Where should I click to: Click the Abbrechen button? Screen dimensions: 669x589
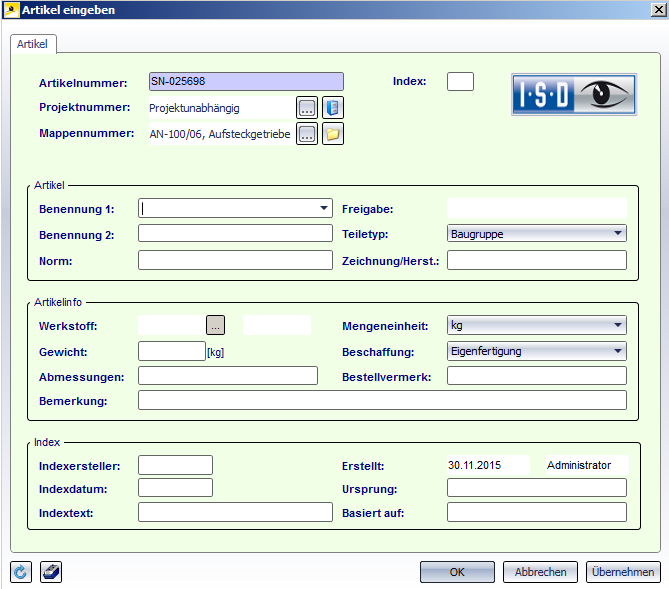(x=541, y=572)
